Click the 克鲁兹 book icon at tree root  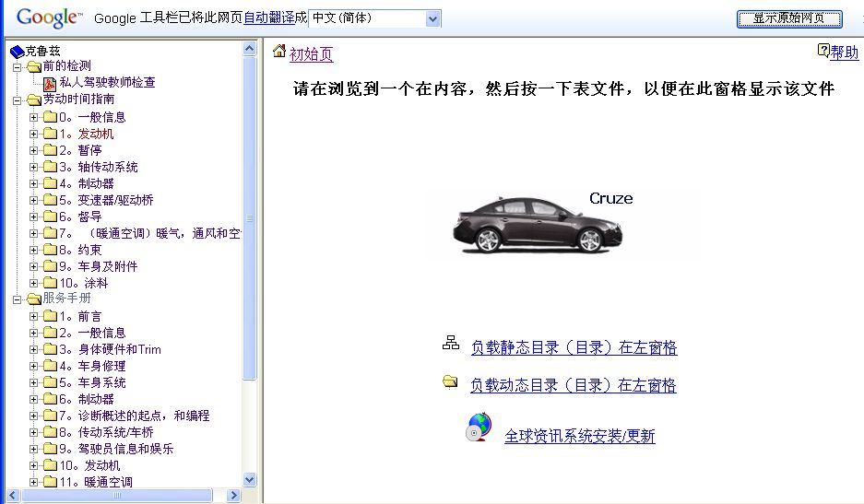(17, 52)
